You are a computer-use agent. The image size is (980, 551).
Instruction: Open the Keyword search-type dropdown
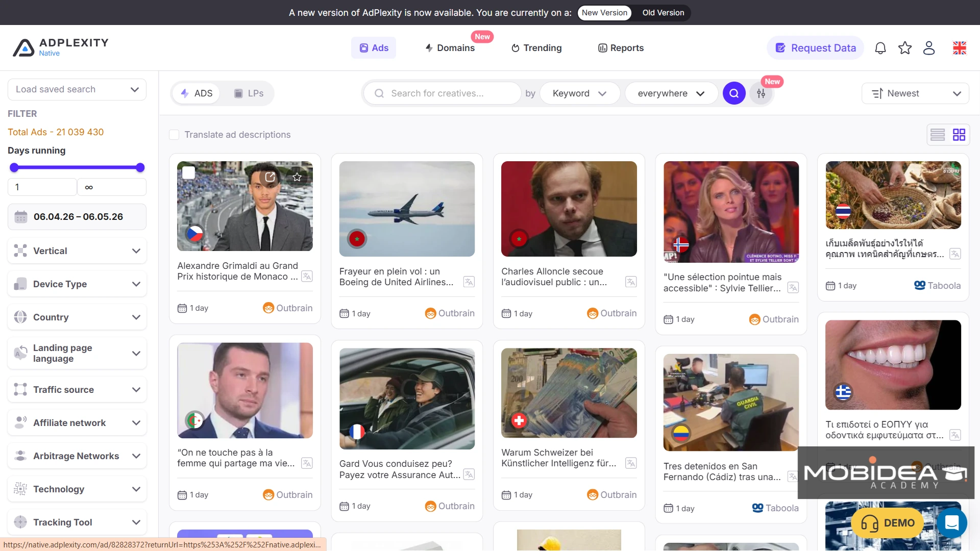tap(579, 93)
